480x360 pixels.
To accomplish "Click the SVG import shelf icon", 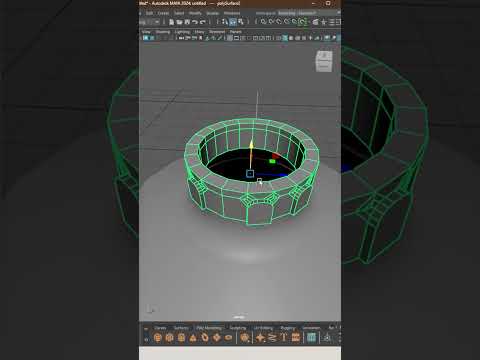I will coord(295,338).
